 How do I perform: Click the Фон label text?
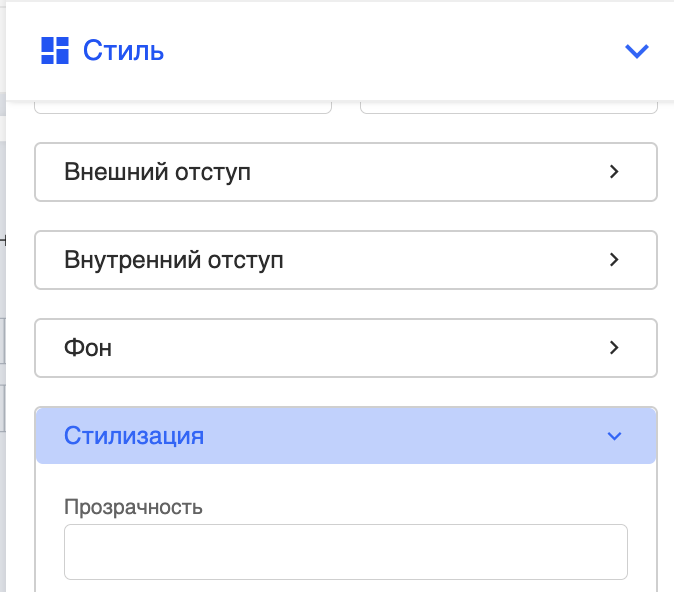pyautogui.click(x=88, y=348)
